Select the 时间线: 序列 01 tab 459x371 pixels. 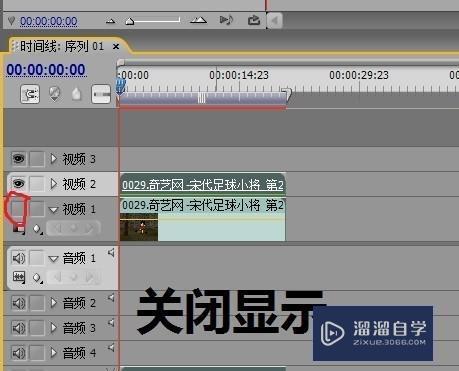[x=62, y=46]
